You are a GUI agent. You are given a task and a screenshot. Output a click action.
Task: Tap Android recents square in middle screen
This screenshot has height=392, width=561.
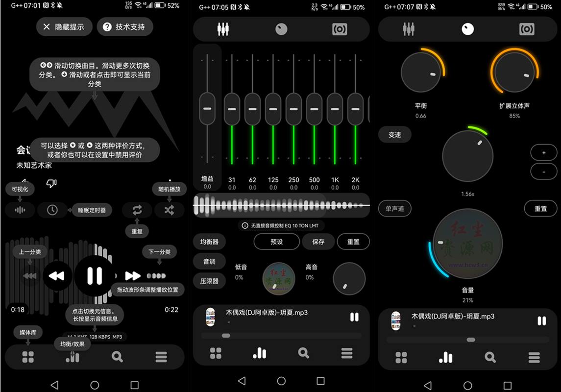320,381
